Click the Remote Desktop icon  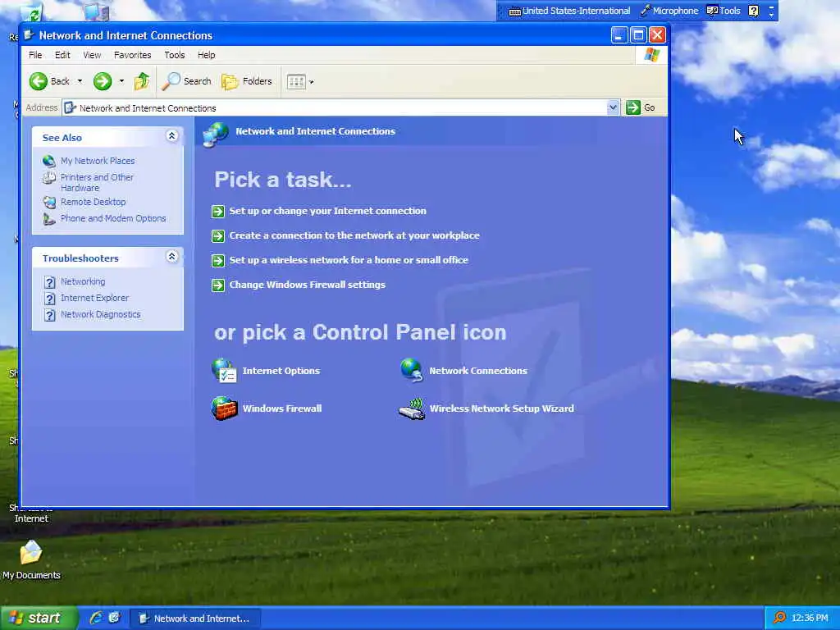pyautogui.click(x=49, y=202)
